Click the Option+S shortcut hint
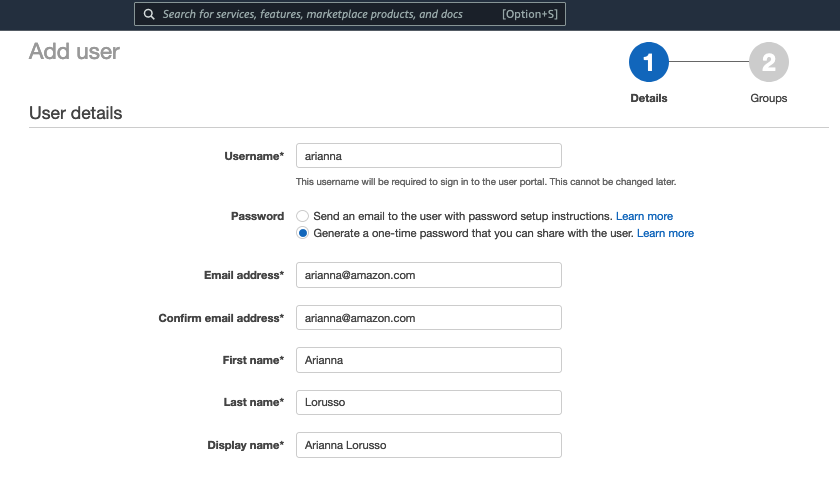 coord(530,14)
